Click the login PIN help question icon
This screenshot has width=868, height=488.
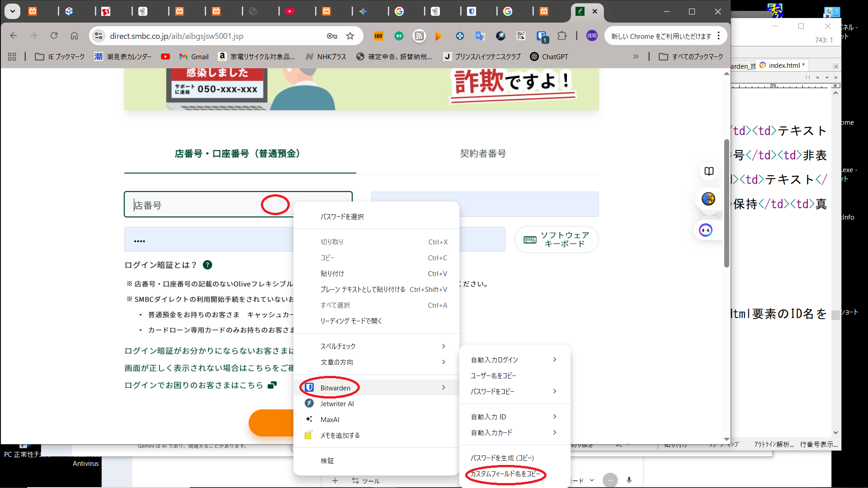click(208, 265)
